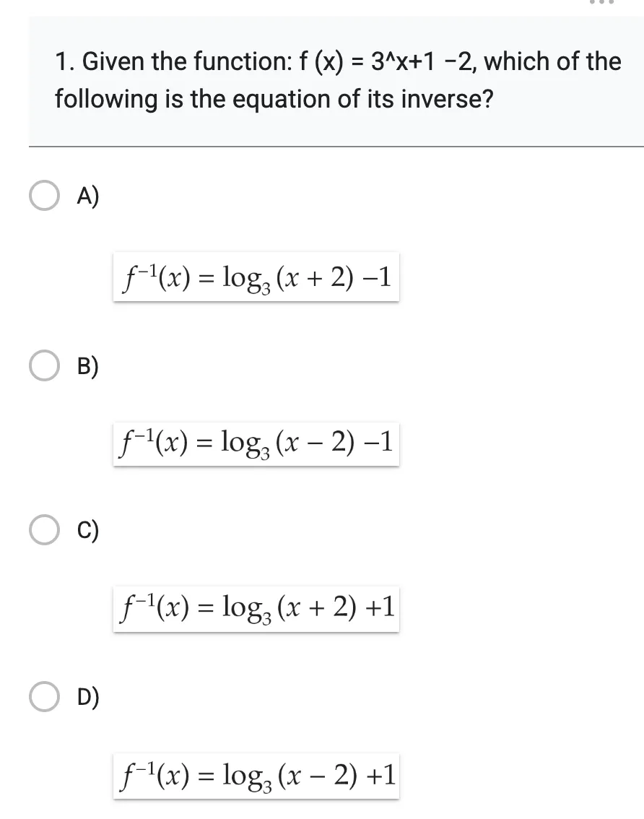Select radio button for answer C

tap(44, 530)
